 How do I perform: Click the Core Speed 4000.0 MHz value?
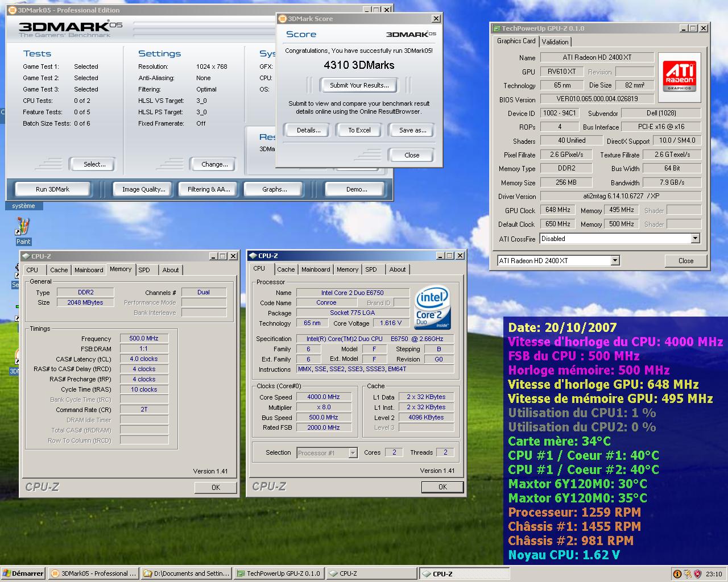point(324,397)
